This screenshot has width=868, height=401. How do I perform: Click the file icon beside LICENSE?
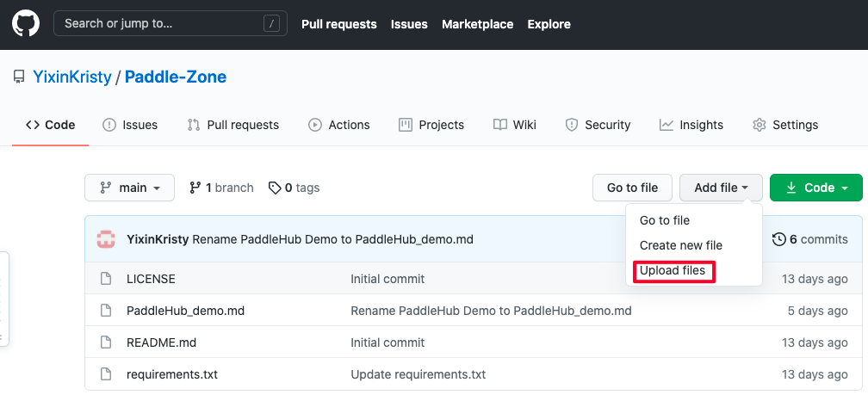click(105, 279)
